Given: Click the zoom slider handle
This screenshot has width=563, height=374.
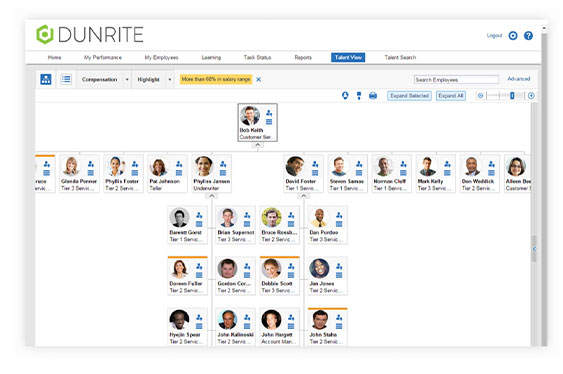Looking at the screenshot, I should click(x=512, y=95).
